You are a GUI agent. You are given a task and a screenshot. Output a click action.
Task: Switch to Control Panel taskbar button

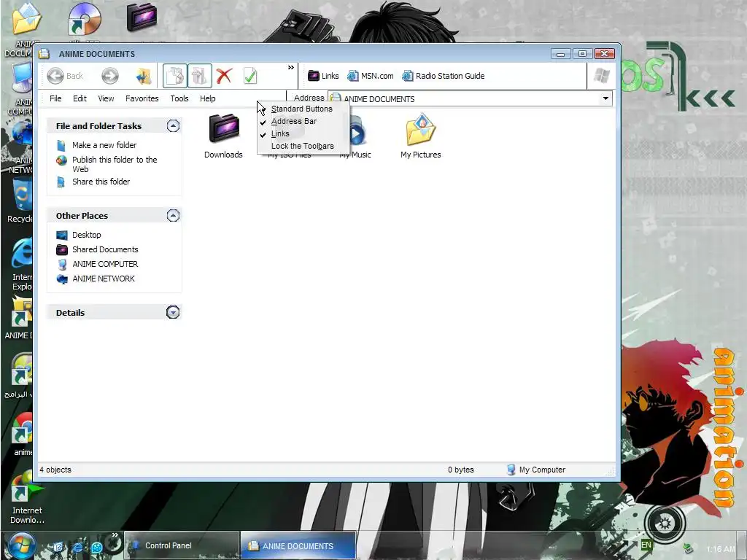coord(182,545)
